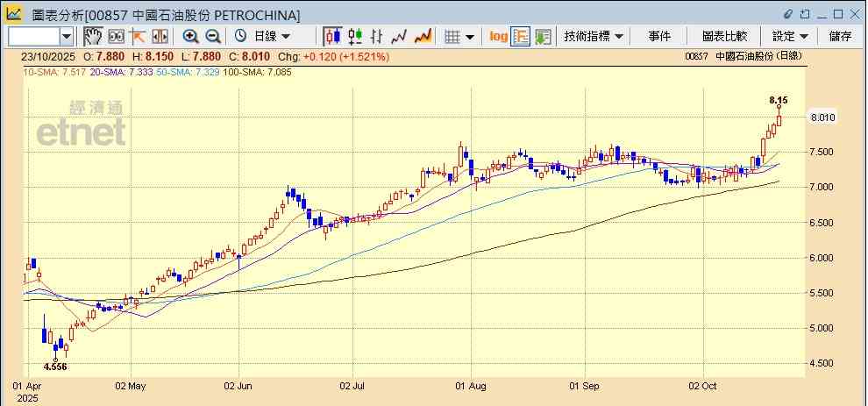Open the 技術指標 menu
Image resolution: width=868 pixels, height=406 pixels.
pos(594,36)
